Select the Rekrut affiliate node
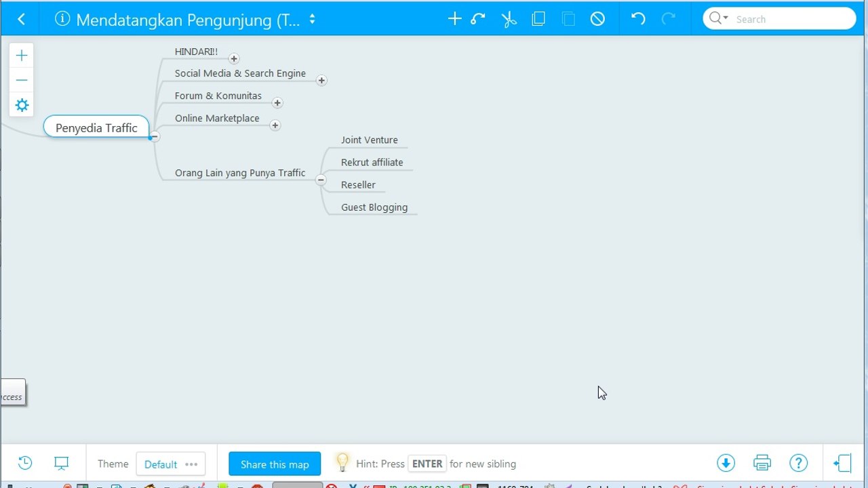The image size is (868, 488). coord(372,162)
